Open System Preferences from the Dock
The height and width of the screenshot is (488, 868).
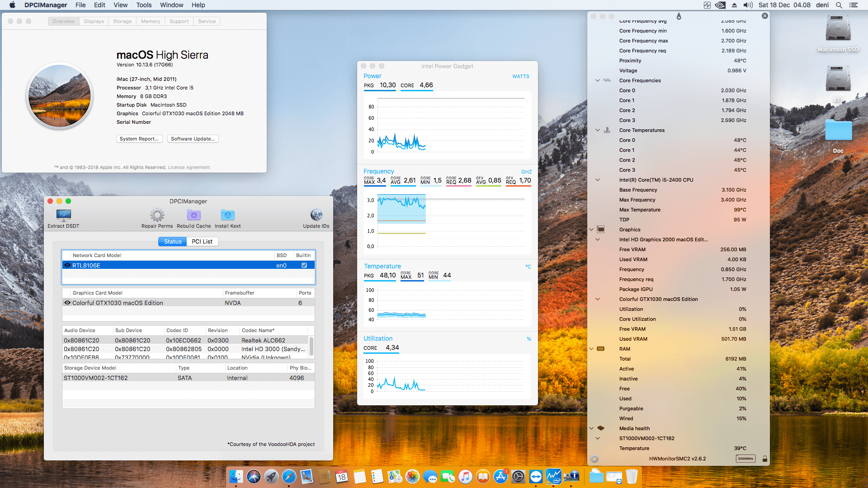coord(518,476)
